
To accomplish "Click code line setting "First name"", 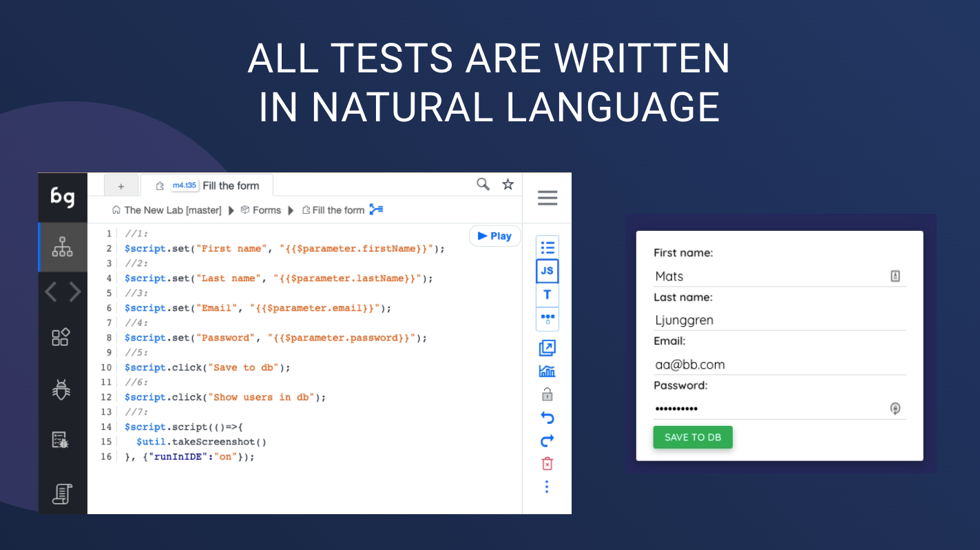I will click(285, 249).
